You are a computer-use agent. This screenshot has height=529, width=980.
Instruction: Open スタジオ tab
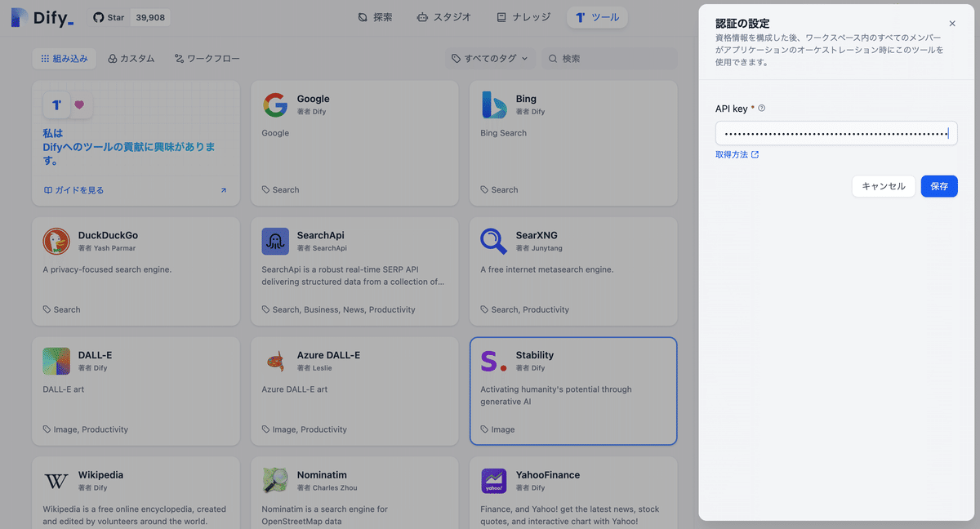pyautogui.click(x=443, y=17)
